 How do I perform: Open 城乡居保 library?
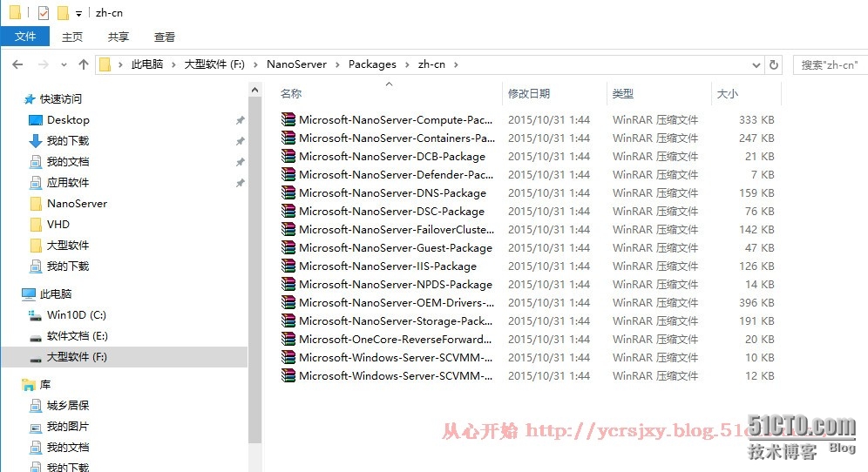click(67, 406)
